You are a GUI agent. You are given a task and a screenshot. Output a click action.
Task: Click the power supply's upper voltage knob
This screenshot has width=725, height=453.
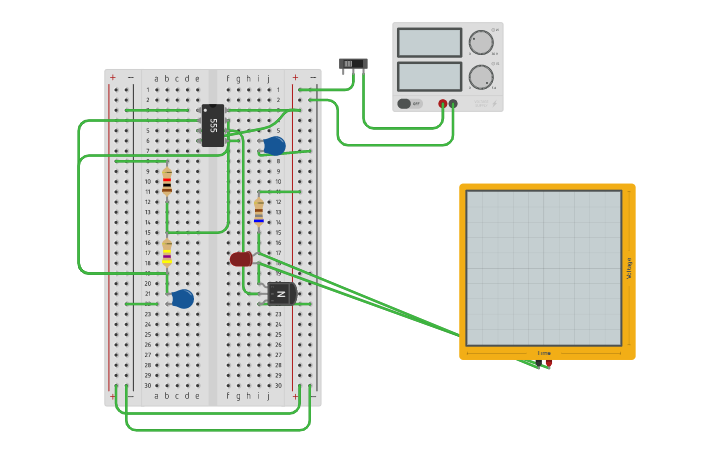tap(481, 43)
